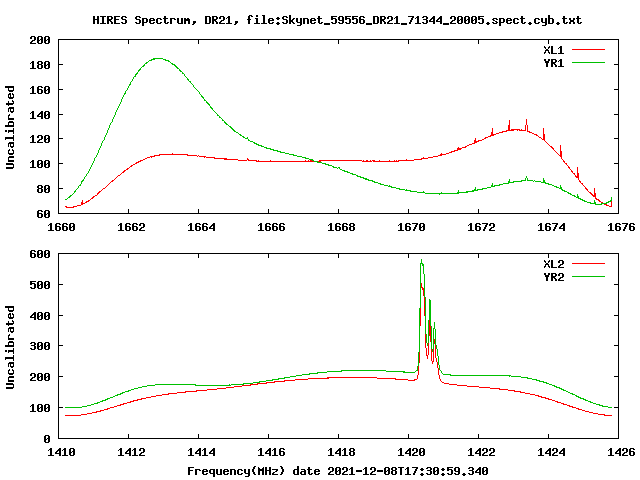Click the green YR1 legend line sample

pyautogui.click(x=588, y=63)
